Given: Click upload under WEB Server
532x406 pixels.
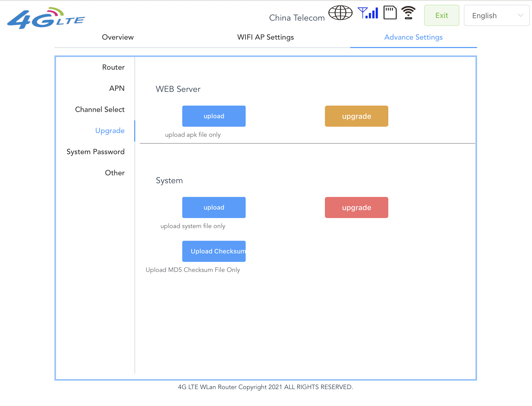Looking at the screenshot, I should pyautogui.click(x=214, y=116).
